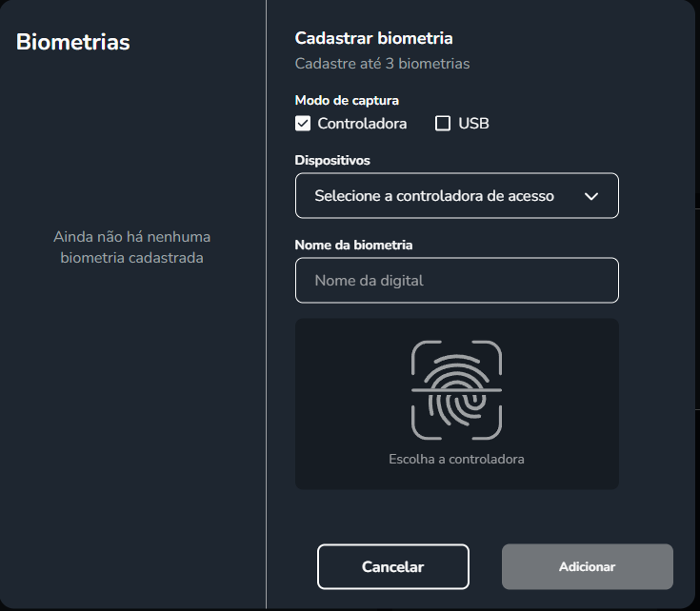This screenshot has width=700, height=611.
Task: Click the Escolha a controladora caption
Action: pos(456,459)
